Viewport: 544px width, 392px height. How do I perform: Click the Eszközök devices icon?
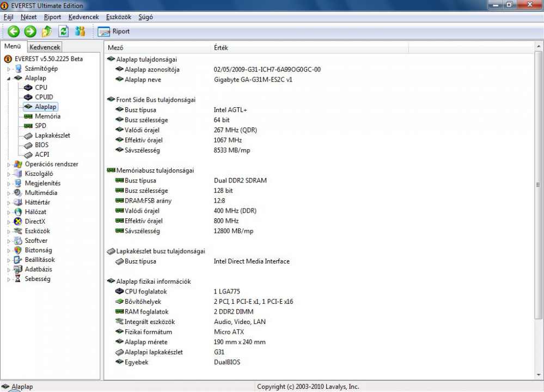point(18,231)
